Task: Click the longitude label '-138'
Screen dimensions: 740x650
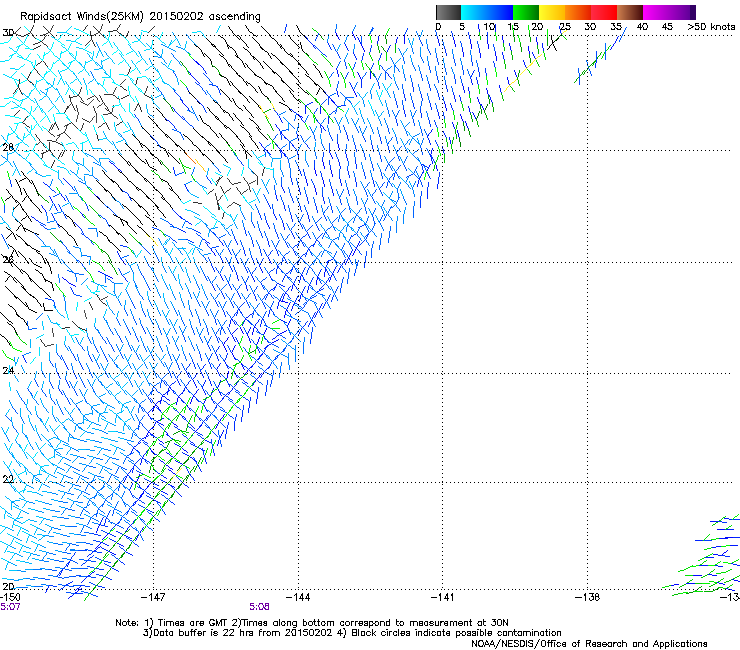Action: point(588,597)
